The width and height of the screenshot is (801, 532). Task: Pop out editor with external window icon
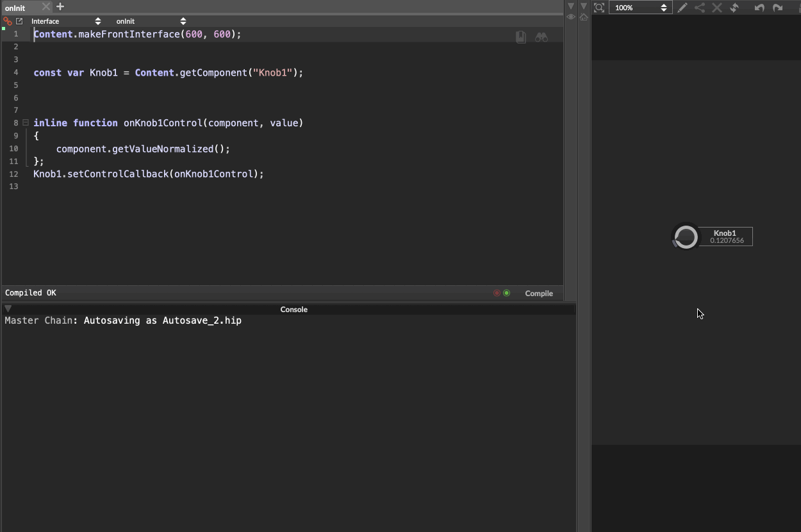pos(19,21)
